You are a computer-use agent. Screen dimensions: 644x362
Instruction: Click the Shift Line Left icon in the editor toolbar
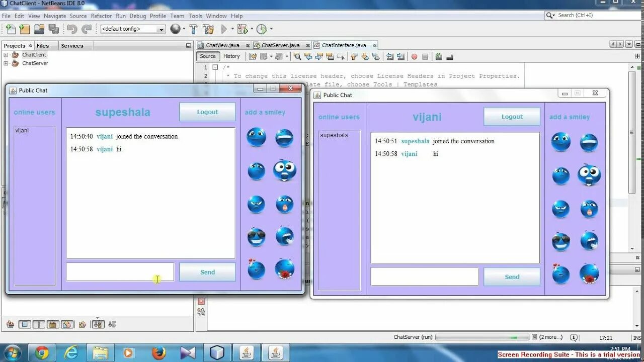coord(389,56)
